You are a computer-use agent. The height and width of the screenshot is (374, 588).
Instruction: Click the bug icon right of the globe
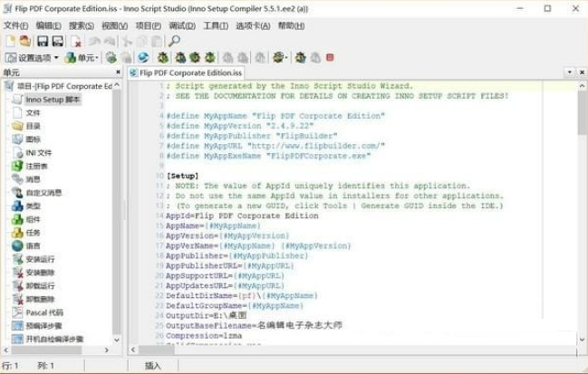pos(163,58)
